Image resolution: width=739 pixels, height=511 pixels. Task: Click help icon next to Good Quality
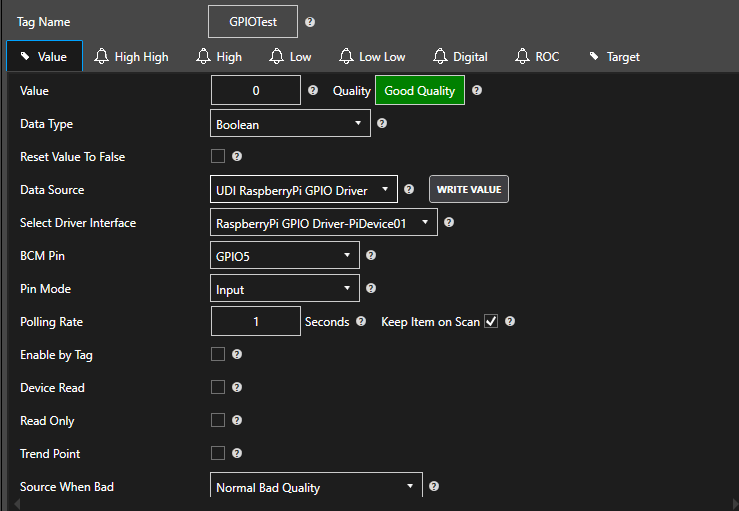[x=477, y=90]
